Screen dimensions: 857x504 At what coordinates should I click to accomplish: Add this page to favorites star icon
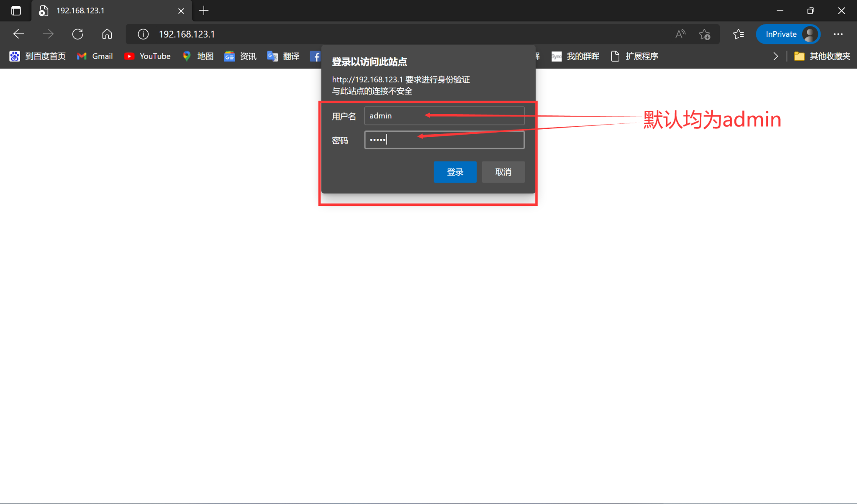pyautogui.click(x=705, y=34)
